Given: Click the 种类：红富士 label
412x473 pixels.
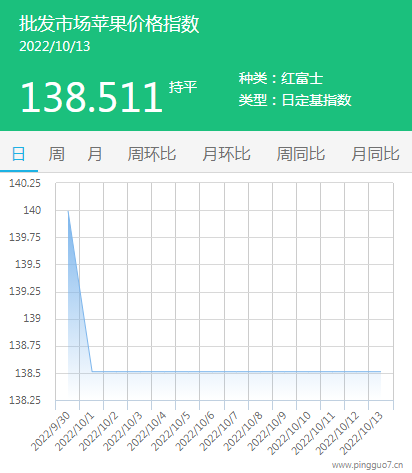Looking at the screenshot, I should pos(281,78).
